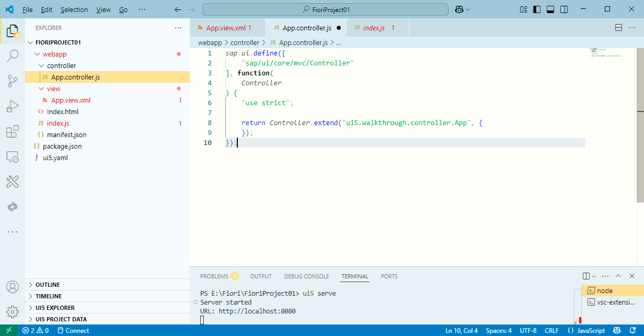Go back using the title bar arrow

pyautogui.click(x=178, y=9)
